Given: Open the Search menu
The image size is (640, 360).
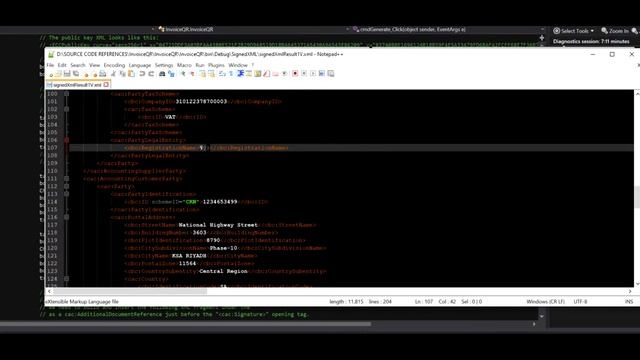Looking at the screenshot, I should point(78,65).
